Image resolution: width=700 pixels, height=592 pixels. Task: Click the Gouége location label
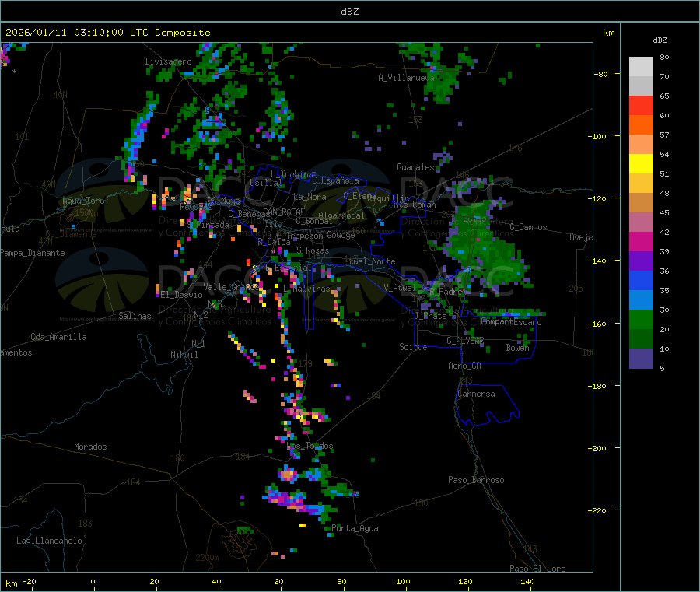point(341,235)
